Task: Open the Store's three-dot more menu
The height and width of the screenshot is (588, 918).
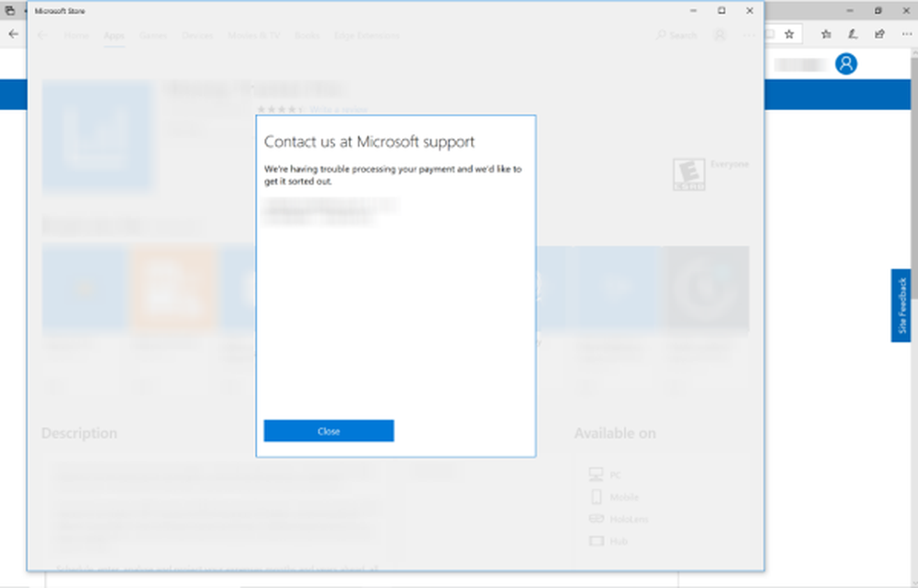Action: pos(749,36)
